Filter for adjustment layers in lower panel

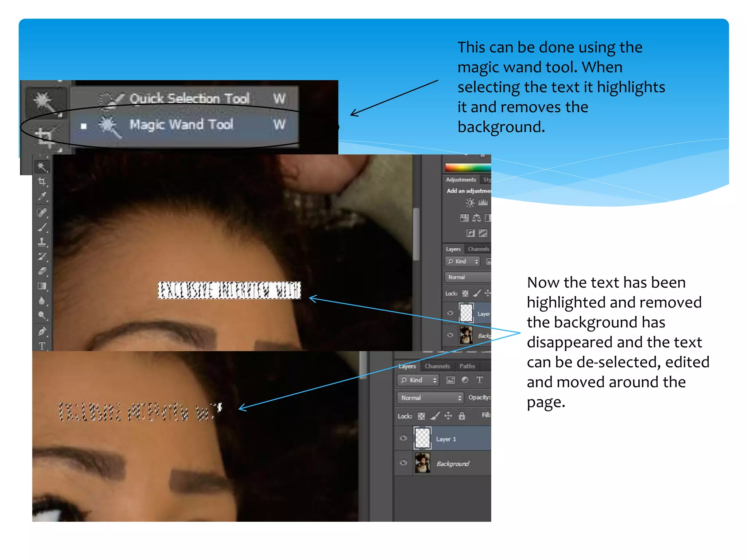[x=465, y=380]
